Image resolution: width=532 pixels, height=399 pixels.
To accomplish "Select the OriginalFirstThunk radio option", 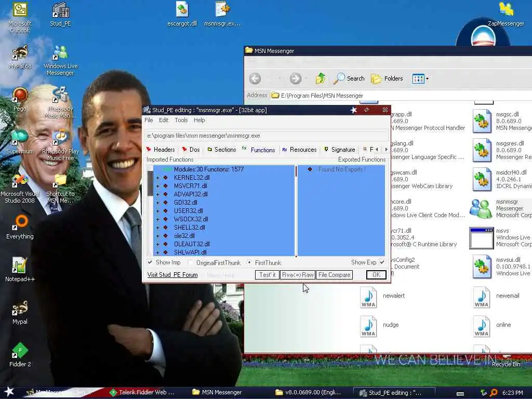I will 190,262.
